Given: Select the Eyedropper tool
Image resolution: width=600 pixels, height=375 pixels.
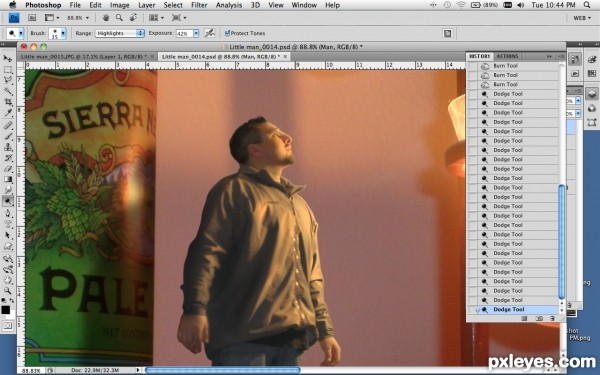Looking at the screenshot, I should click(8, 112).
